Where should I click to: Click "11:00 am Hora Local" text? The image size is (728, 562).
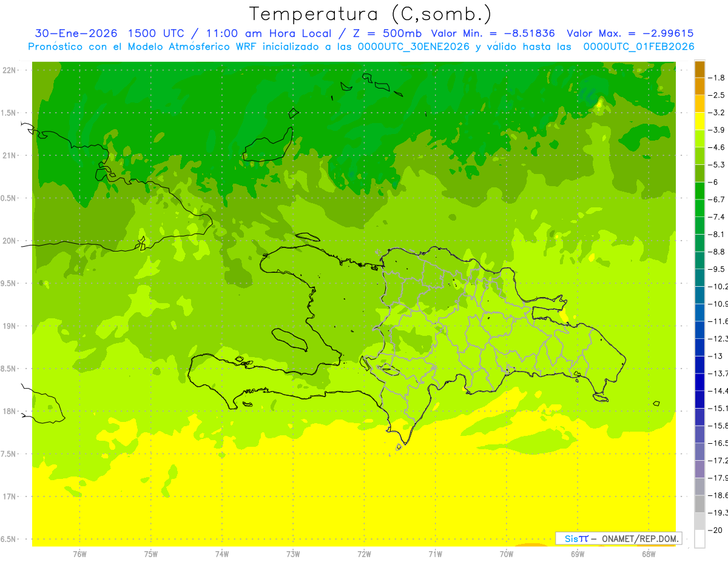[269, 33]
